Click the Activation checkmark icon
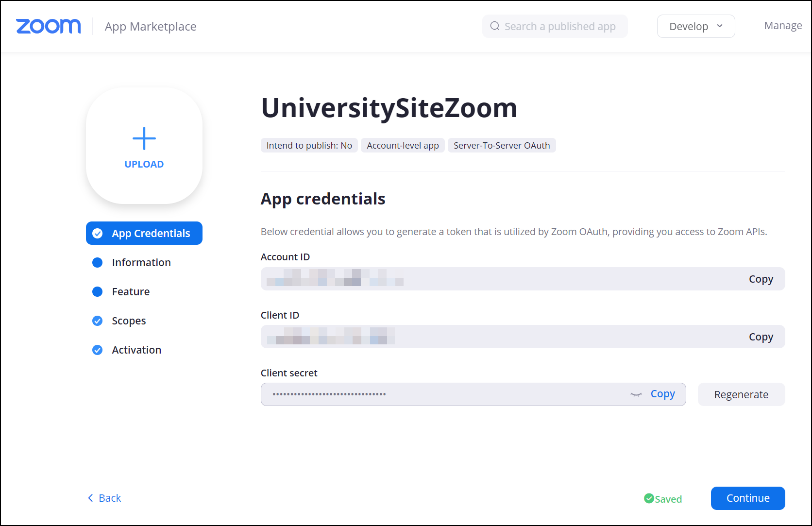 98,350
